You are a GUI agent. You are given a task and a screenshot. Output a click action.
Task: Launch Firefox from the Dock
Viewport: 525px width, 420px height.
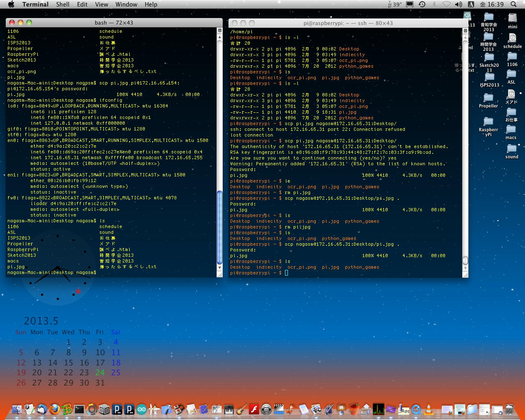[x=54, y=409]
